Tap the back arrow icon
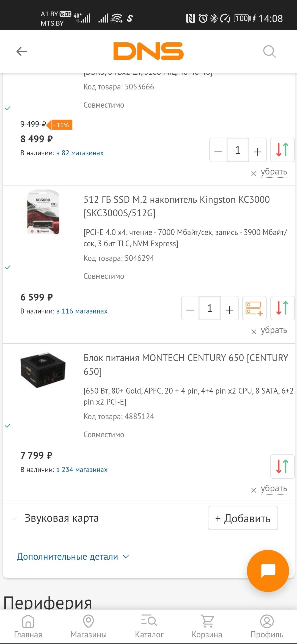Viewport: 297px width, 644px height. [21, 51]
